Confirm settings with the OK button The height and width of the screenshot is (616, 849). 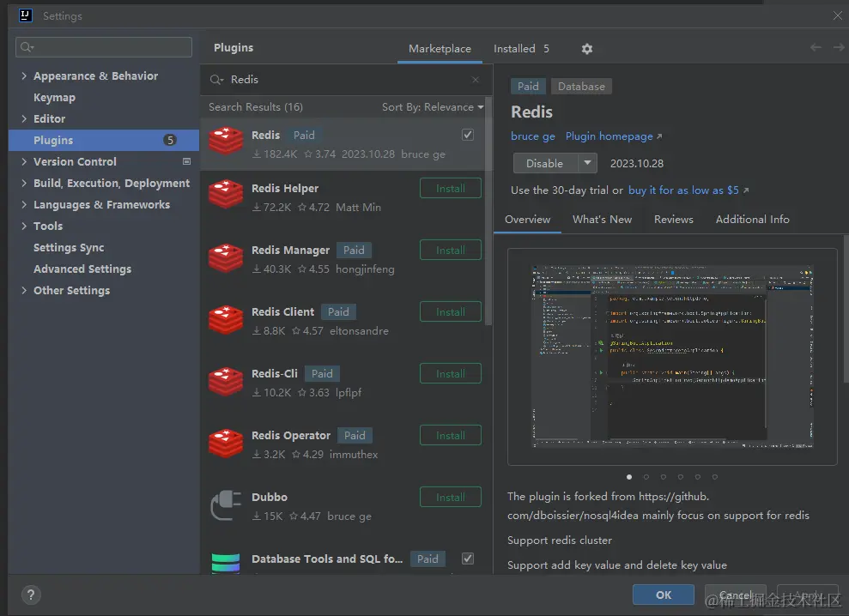664,595
